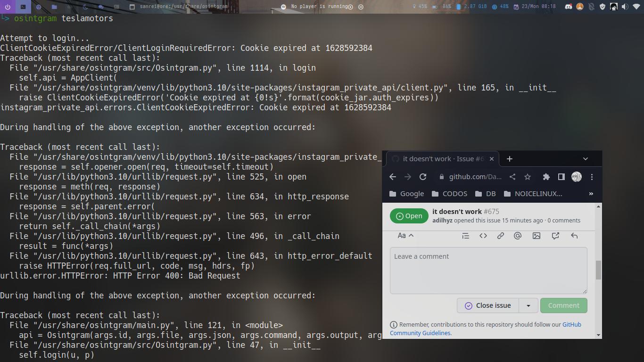Open the CODOS bookmarks folder
This screenshot has height=362, width=644.
[x=454, y=193]
